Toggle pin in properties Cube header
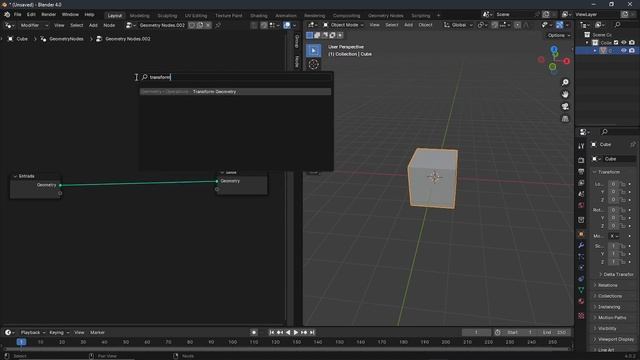 pos(633,144)
